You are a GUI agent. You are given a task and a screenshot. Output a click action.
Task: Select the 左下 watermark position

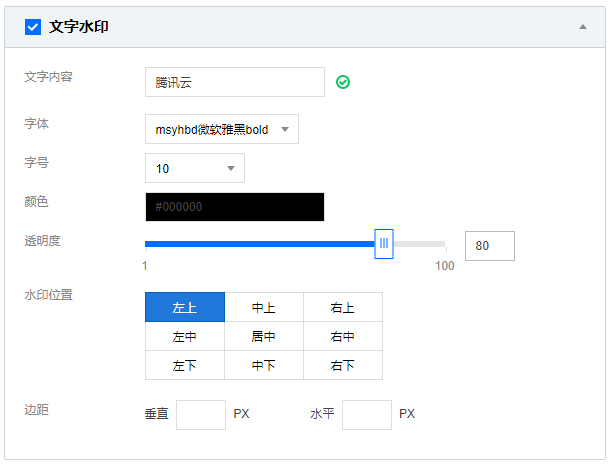185,365
